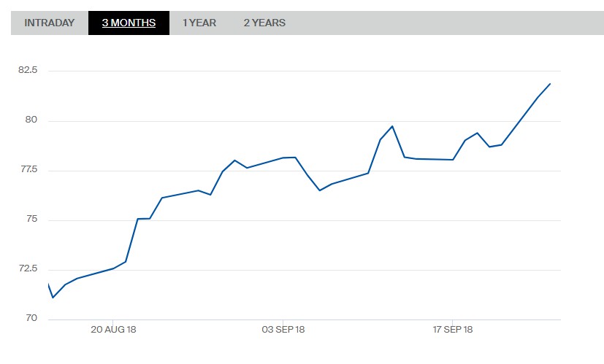Viewport: 604px width, 364px height.
Task: Select the 3 MONTHS tab
Action: (129, 23)
